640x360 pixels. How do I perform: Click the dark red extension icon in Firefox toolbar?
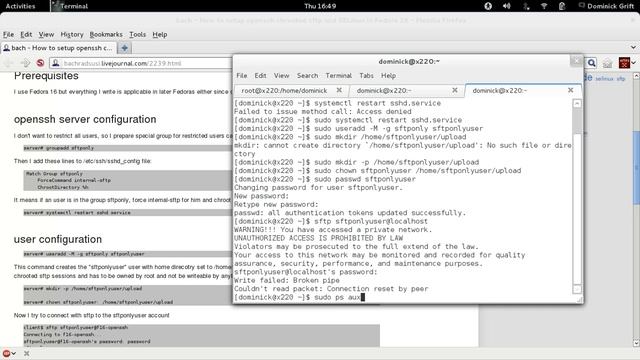pos(624,63)
